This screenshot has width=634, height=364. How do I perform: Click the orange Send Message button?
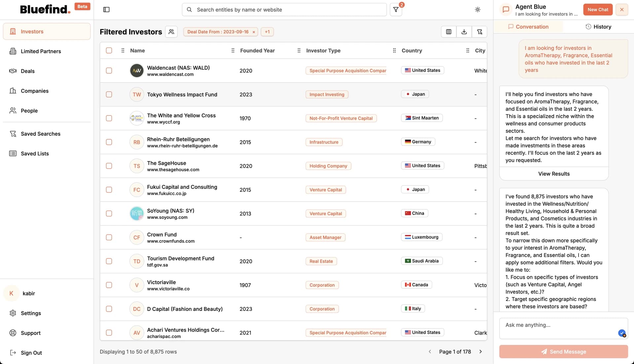563,352
